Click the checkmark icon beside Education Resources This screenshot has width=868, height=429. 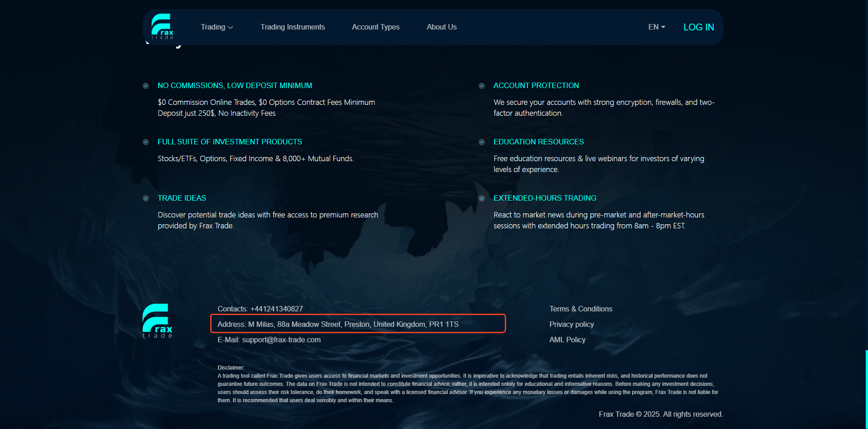tap(482, 142)
